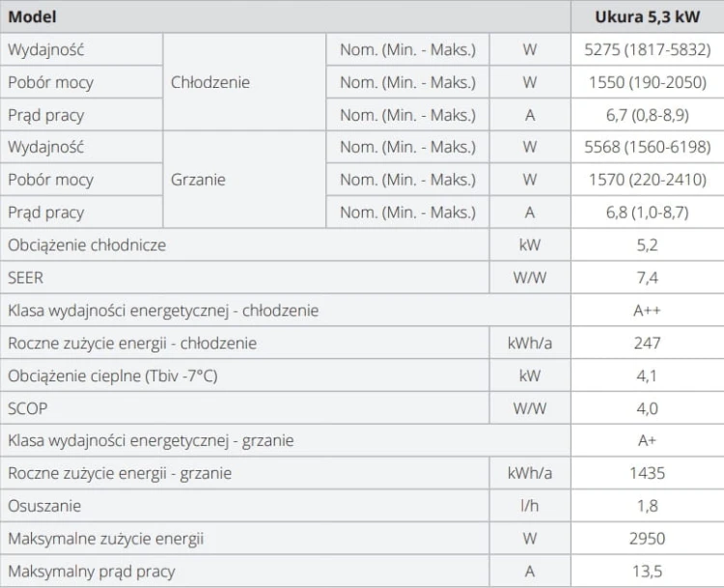
Task: Select the SEER value 7,4
Action: tap(648, 278)
